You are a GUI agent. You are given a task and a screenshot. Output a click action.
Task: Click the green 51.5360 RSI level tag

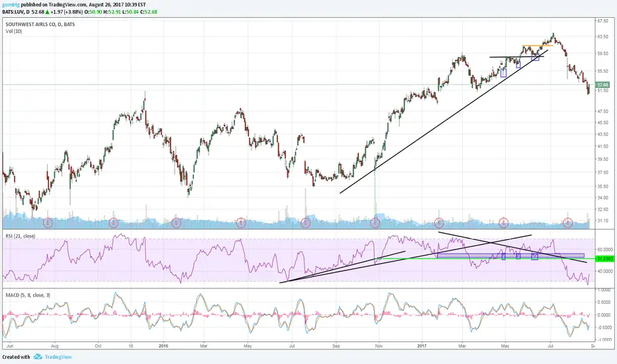click(x=604, y=259)
